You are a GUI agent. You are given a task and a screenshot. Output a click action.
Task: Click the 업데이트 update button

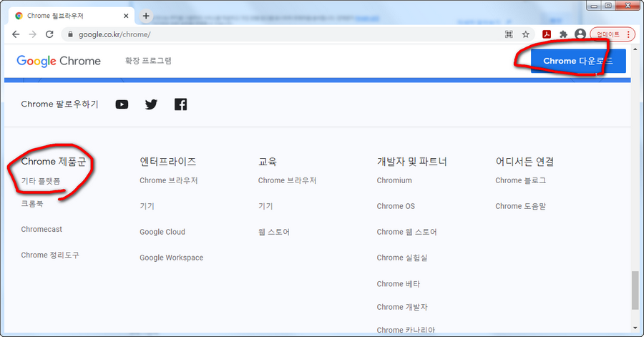(613, 34)
